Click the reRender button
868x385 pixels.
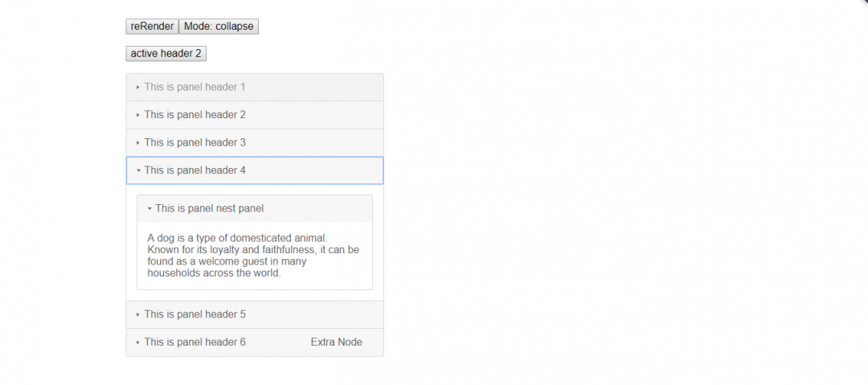(x=152, y=27)
